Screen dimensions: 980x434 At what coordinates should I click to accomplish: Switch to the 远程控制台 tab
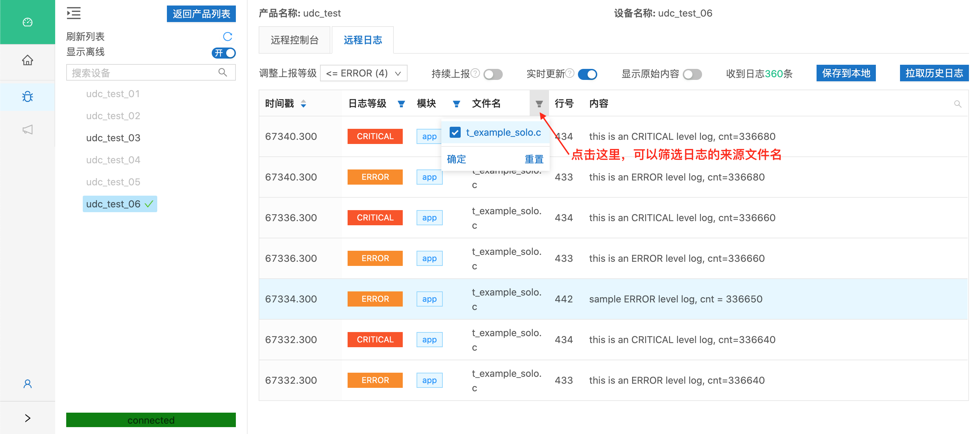294,40
